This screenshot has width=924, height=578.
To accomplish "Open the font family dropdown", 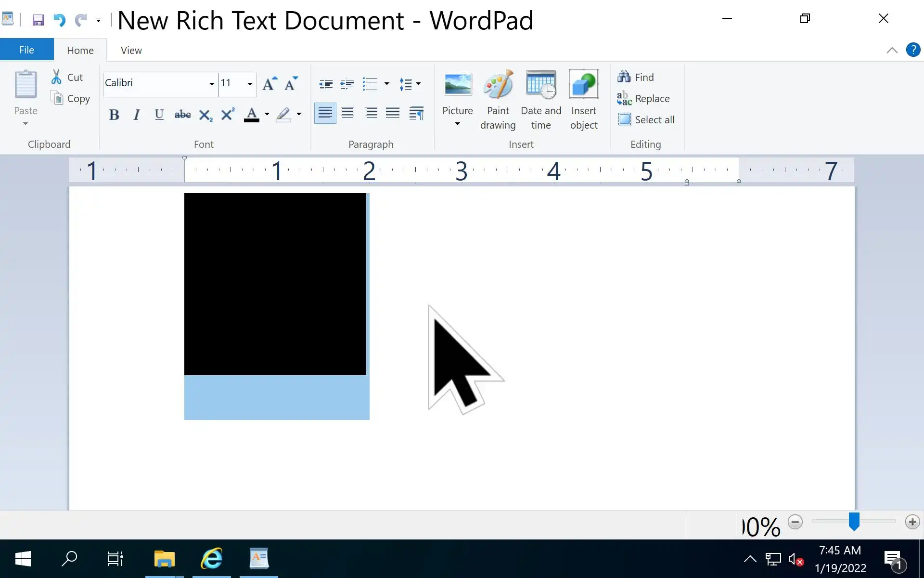I will (211, 84).
